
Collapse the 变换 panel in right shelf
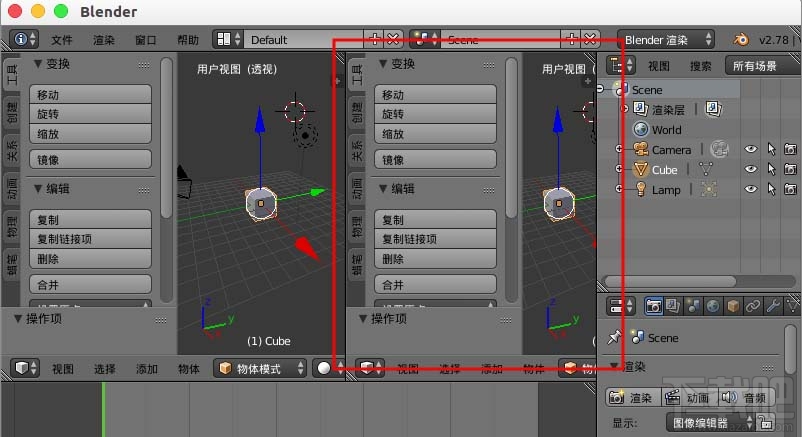click(383, 64)
